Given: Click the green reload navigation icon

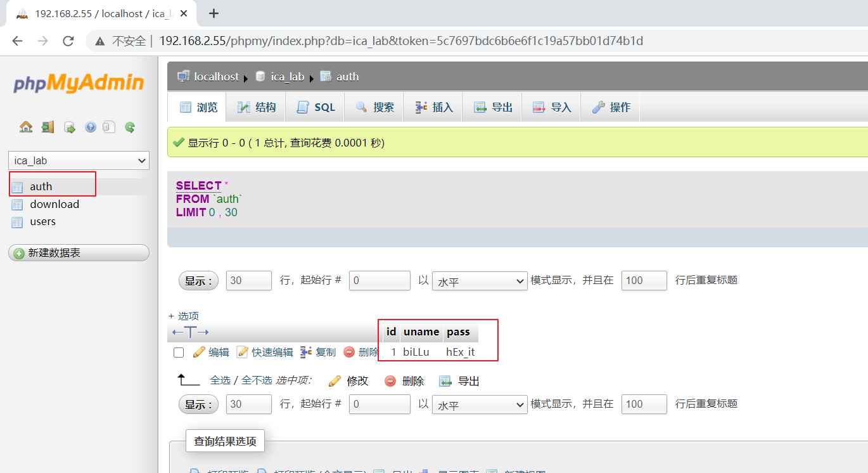Looking at the screenshot, I should (x=130, y=127).
